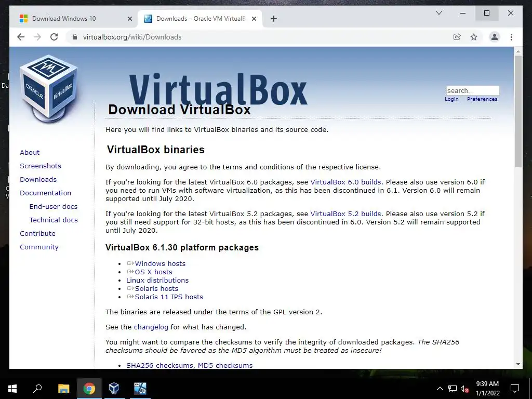Click the page scrollbar up arrow
Viewport: 532px width, 399px height.
pos(518,51)
